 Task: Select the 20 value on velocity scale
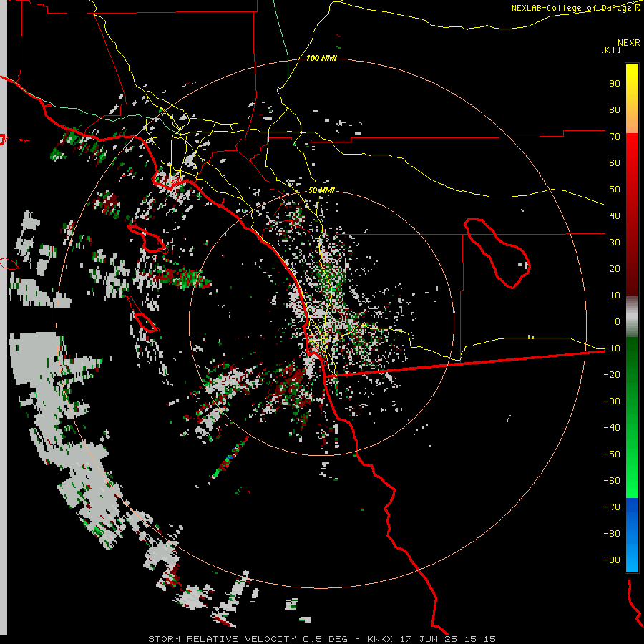coord(615,268)
